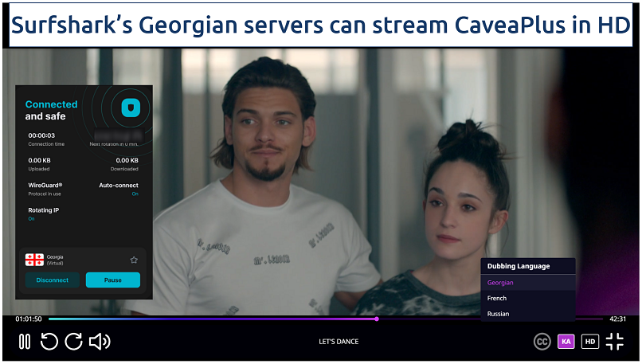Toggle closed captions CC button
Screen dimensions: 642x364
tap(542, 342)
